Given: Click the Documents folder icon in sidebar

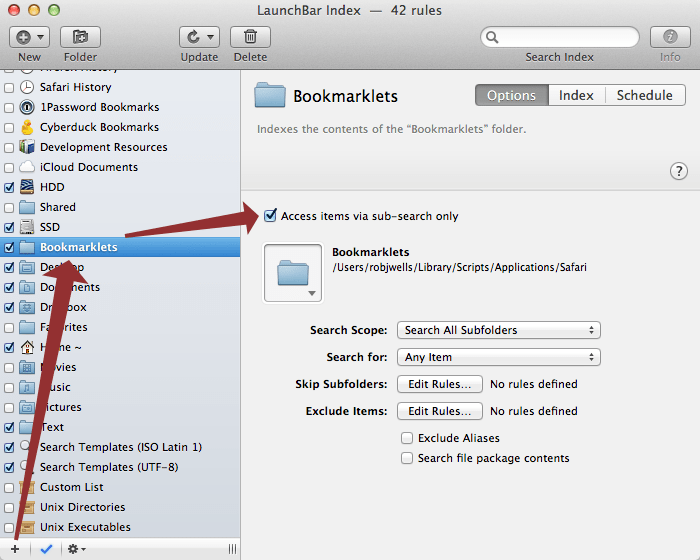Looking at the screenshot, I should pyautogui.click(x=27, y=287).
